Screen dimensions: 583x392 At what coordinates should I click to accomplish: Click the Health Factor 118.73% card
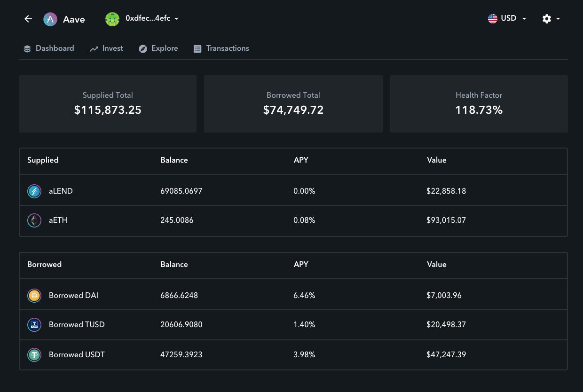point(479,104)
